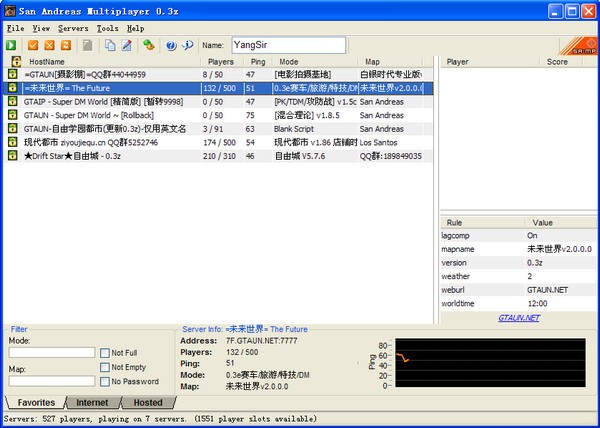Click the Map filter text field

pos(52,381)
